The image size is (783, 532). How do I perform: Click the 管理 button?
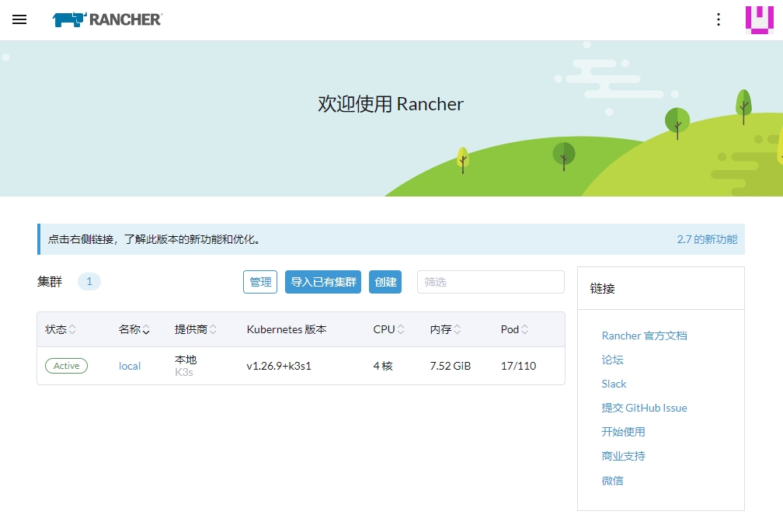click(260, 282)
